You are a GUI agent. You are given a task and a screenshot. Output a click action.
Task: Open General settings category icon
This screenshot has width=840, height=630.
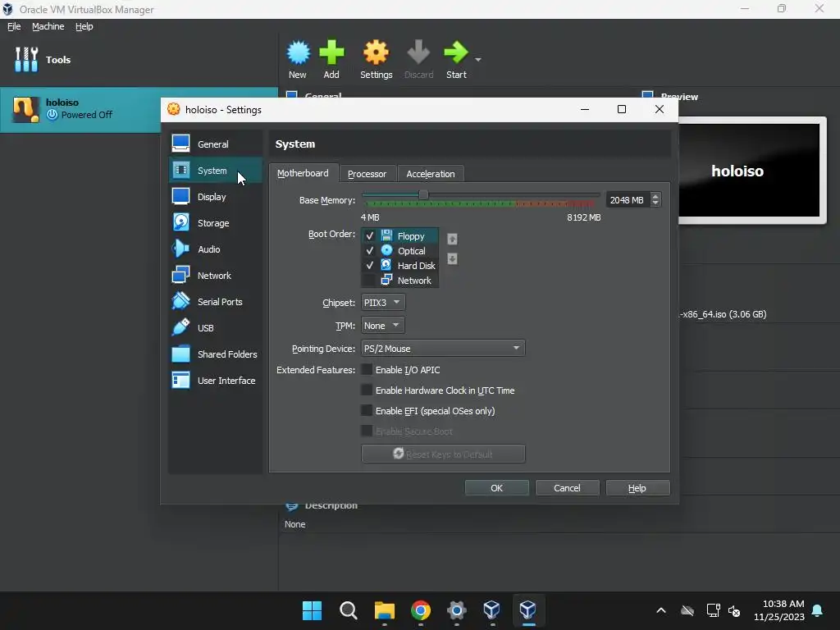point(180,144)
